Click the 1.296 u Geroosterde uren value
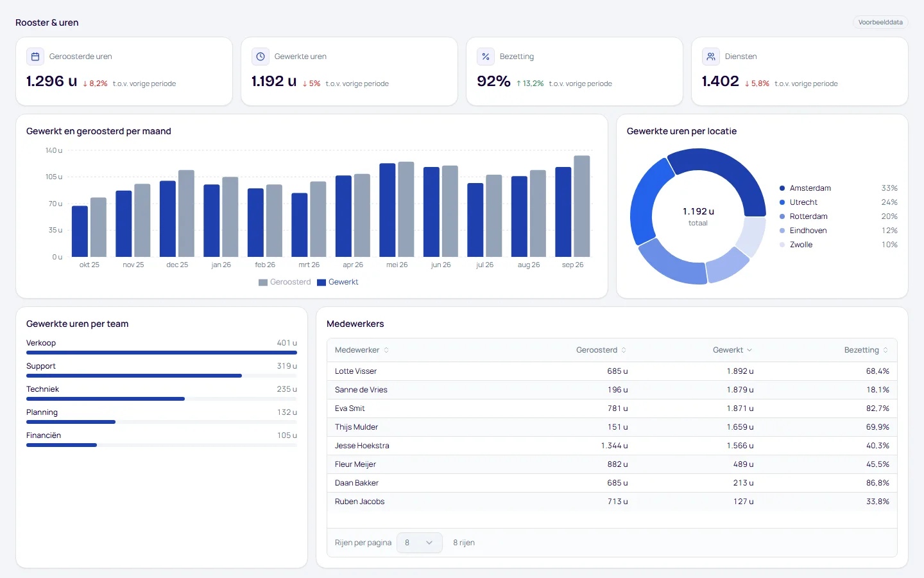The width and height of the screenshot is (924, 578). tap(51, 82)
